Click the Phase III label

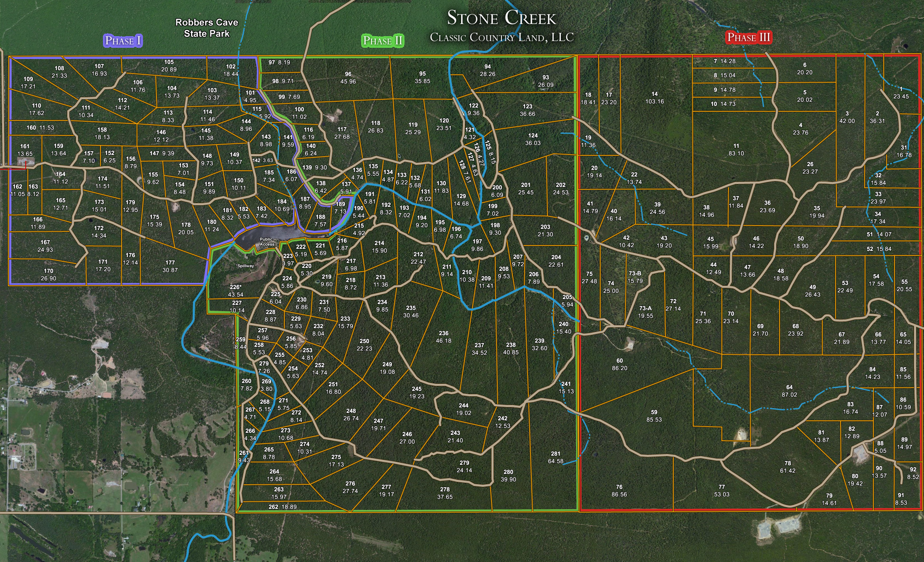click(749, 37)
